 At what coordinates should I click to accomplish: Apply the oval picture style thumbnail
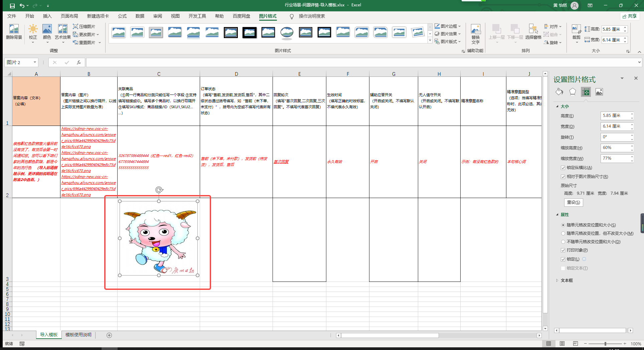(287, 32)
